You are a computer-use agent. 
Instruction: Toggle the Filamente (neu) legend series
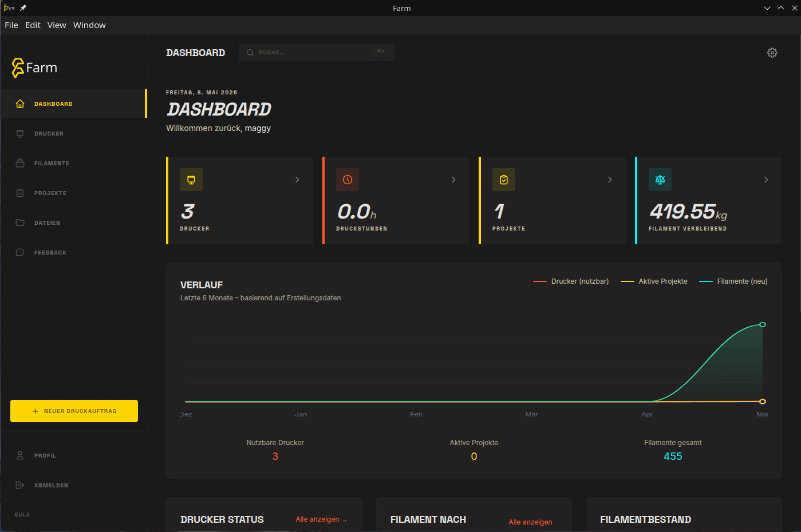pyautogui.click(x=733, y=281)
